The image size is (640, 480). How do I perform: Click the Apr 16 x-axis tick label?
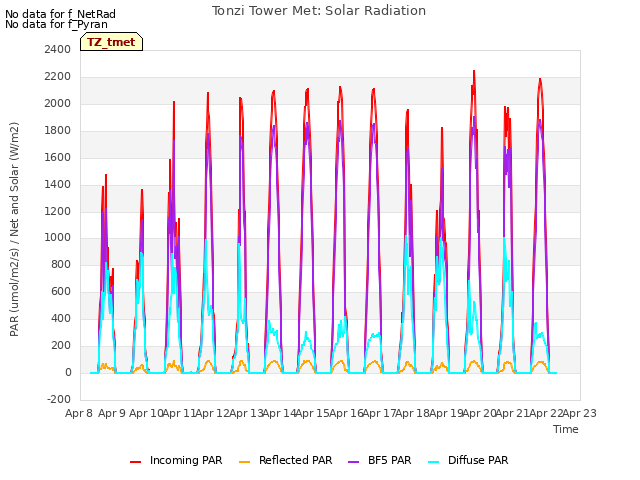coord(346,413)
